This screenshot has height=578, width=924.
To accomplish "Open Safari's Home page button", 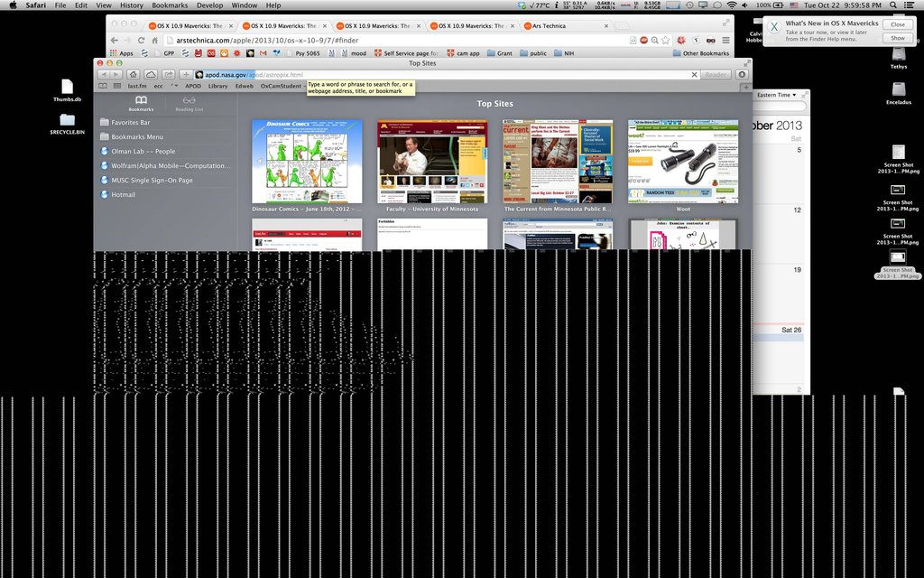I will tap(134, 75).
